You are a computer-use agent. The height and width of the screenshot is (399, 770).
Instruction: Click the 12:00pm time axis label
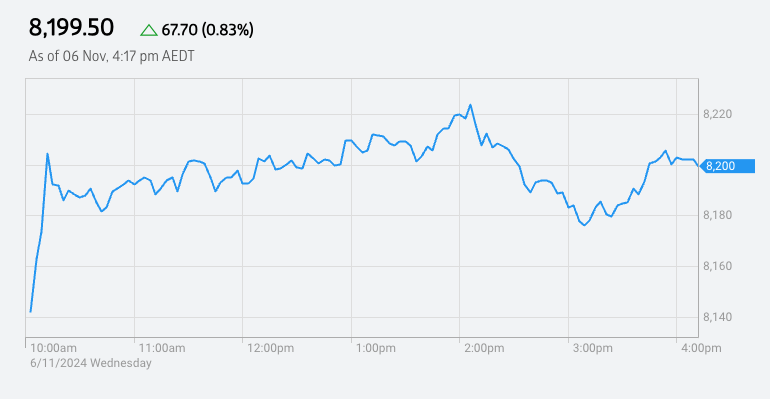tap(271, 348)
